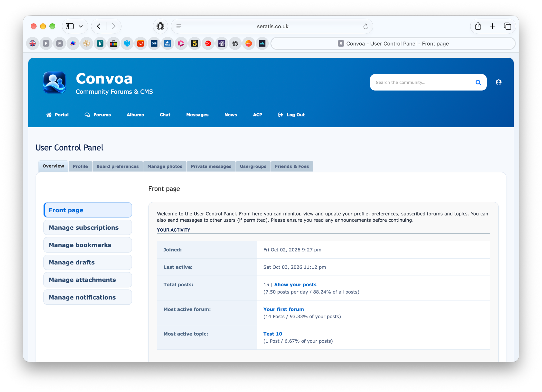This screenshot has height=392, width=542.
Task: Open the DIS pinned tab
Action: [154, 43]
